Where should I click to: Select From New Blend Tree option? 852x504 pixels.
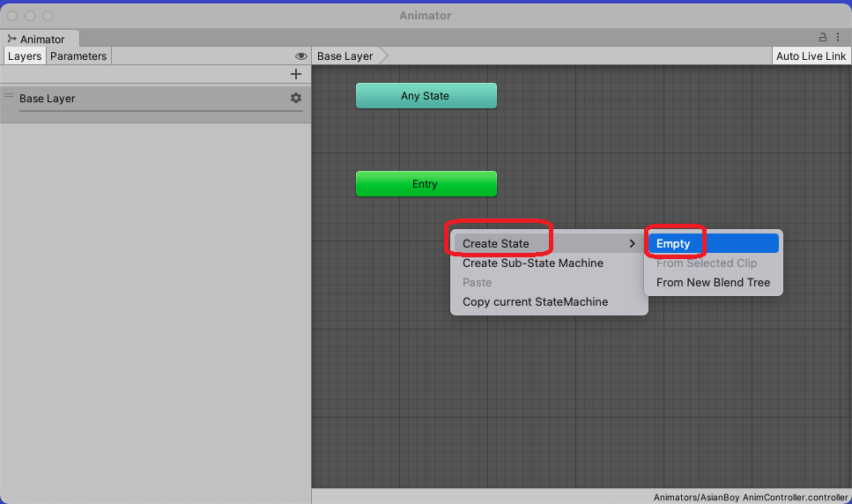click(713, 283)
